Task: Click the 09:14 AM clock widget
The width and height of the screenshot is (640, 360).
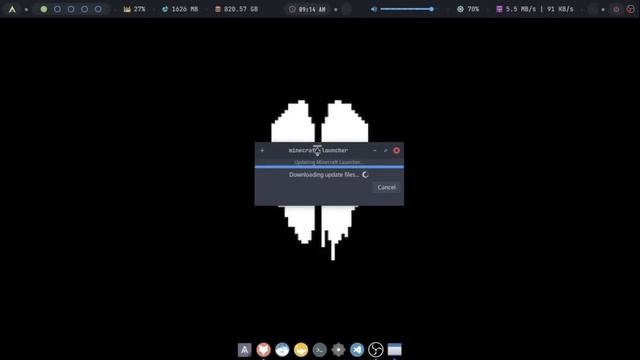Action: click(x=307, y=9)
